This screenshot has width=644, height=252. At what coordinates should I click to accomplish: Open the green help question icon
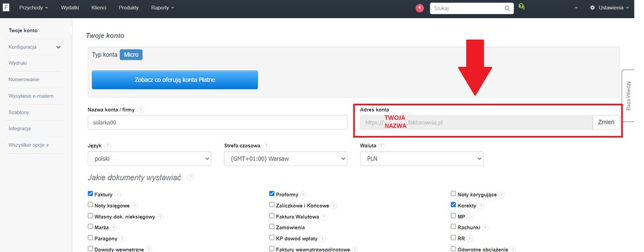(x=522, y=6)
